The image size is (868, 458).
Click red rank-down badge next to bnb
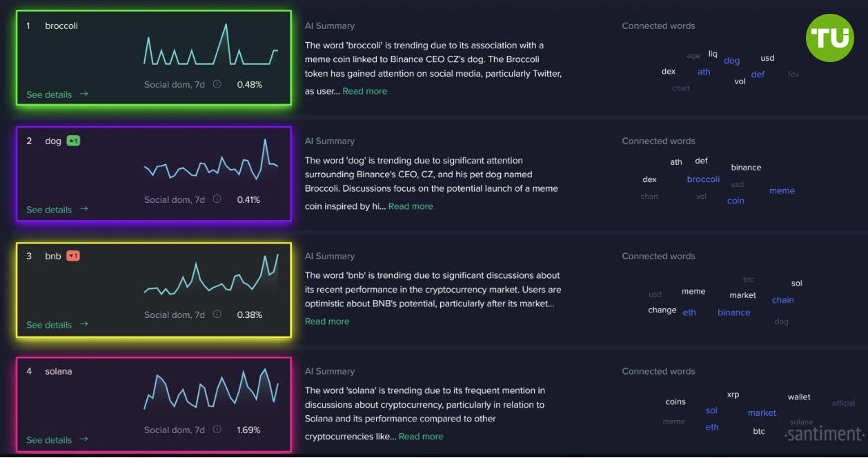[73, 256]
